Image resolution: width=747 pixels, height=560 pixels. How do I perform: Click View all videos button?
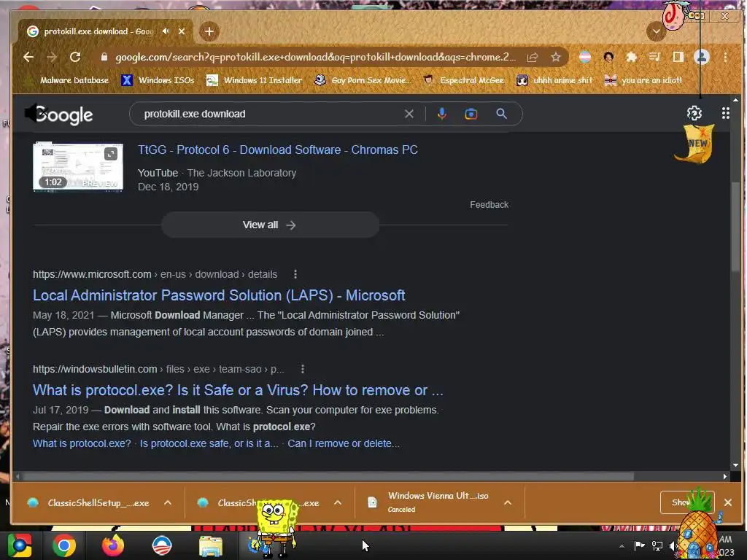click(x=270, y=225)
